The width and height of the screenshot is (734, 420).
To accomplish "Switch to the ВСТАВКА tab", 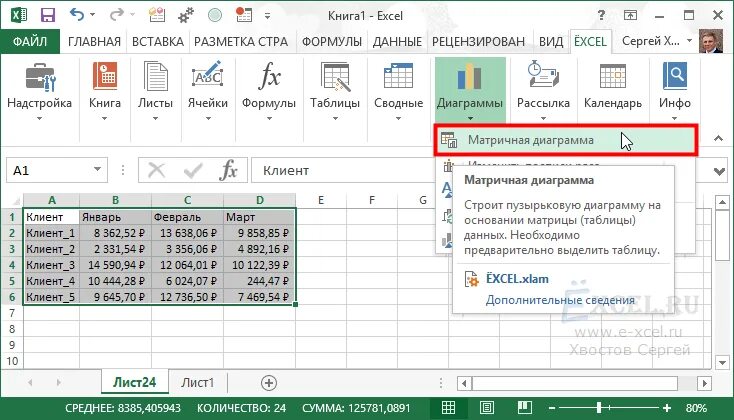I will (158, 42).
